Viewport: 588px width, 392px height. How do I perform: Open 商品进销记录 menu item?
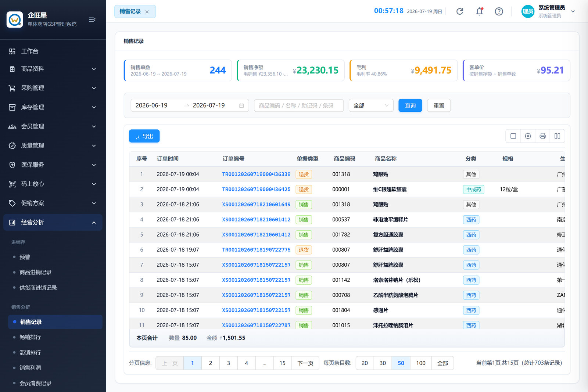(x=55, y=272)
